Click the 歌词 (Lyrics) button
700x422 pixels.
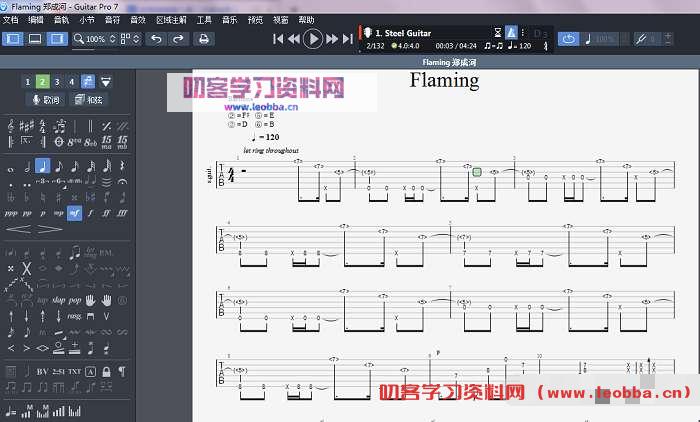point(46,100)
